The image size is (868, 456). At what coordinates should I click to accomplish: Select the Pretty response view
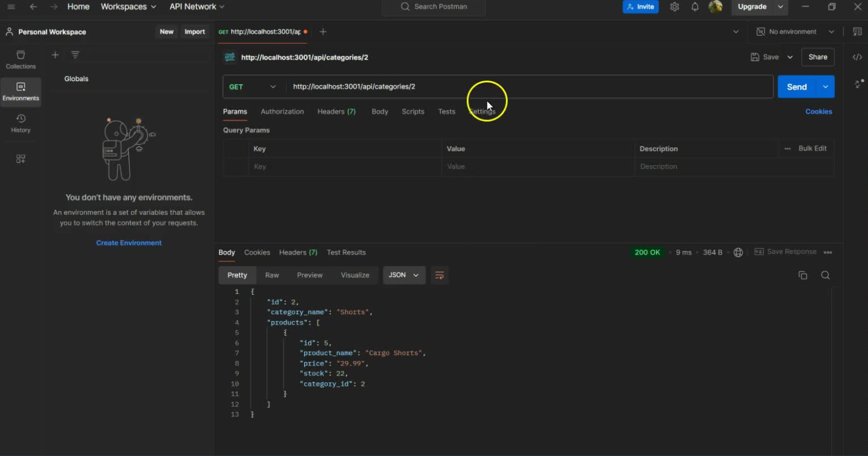click(x=237, y=275)
